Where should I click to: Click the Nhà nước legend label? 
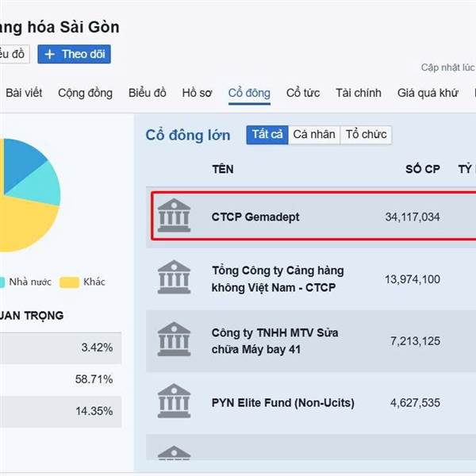click(x=30, y=282)
